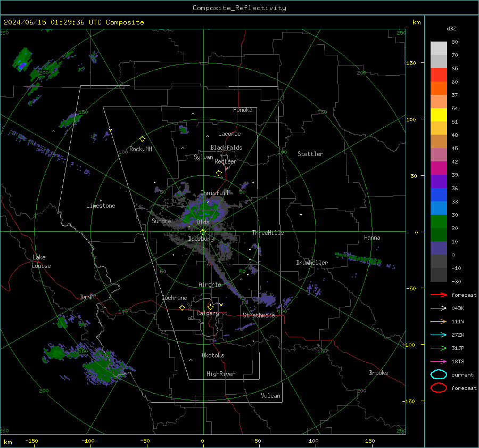Screen dimensions: 479x448
Task: Click the yellow diamond marker near RedDeer
Action: pyautogui.click(x=219, y=173)
